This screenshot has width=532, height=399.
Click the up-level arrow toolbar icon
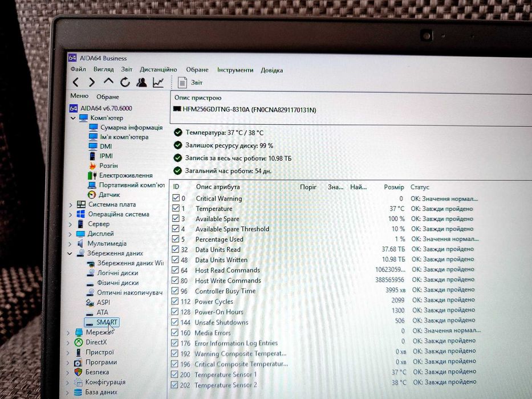[x=108, y=82]
